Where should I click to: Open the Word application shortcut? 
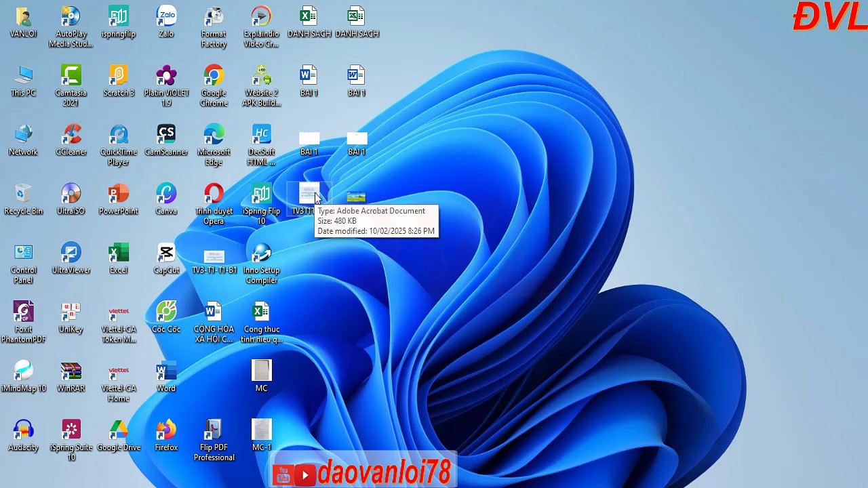coord(166,371)
